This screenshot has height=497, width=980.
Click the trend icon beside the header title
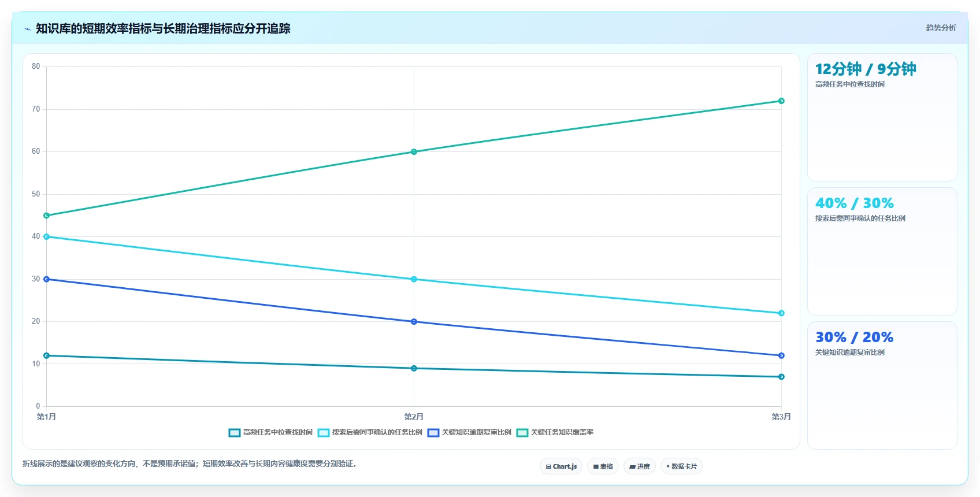coord(27,29)
